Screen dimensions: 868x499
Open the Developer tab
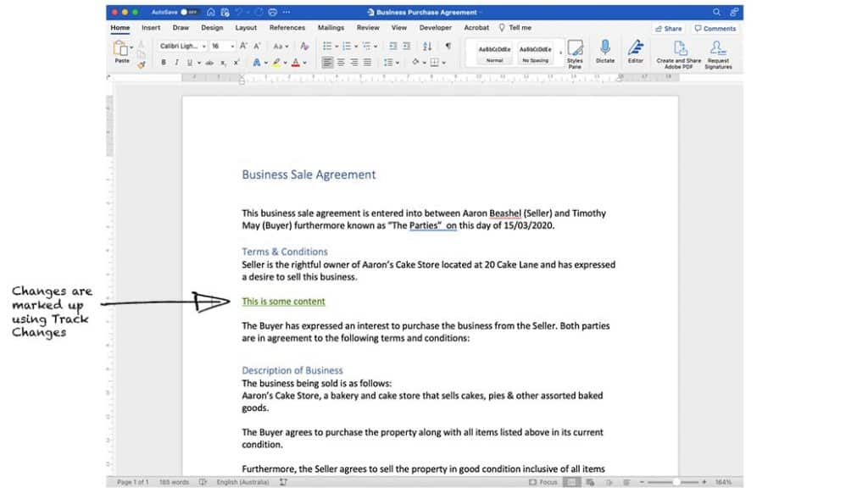point(435,27)
